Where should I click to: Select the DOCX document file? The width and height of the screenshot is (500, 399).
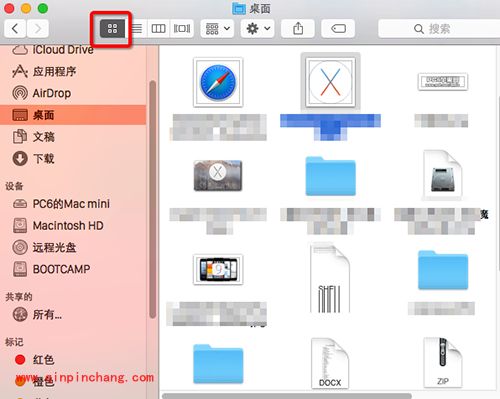coord(330,363)
